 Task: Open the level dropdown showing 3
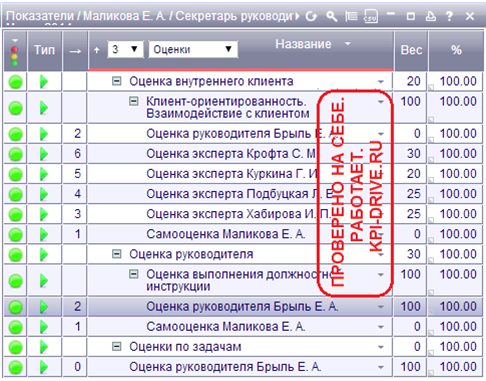click(x=125, y=50)
